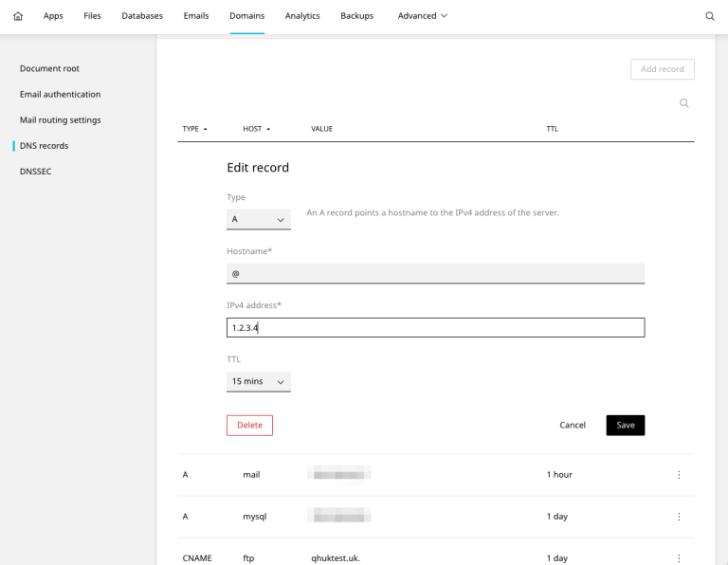Open the Files tab
Image resolution: width=728 pixels, height=565 pixels.
point(92,16)
